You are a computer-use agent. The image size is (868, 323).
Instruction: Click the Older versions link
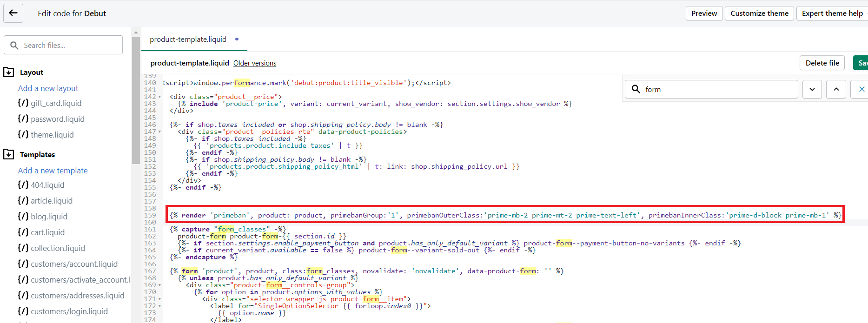(255, 63)
